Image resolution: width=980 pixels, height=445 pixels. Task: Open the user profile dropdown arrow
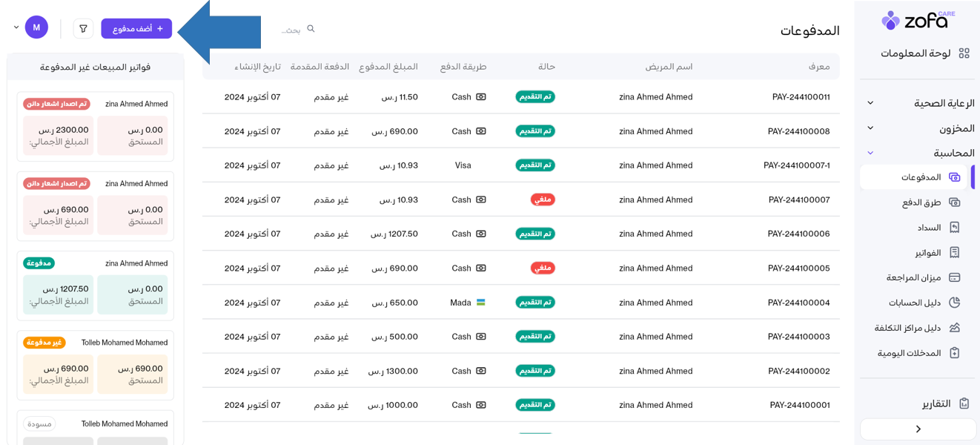coord(16,28)
